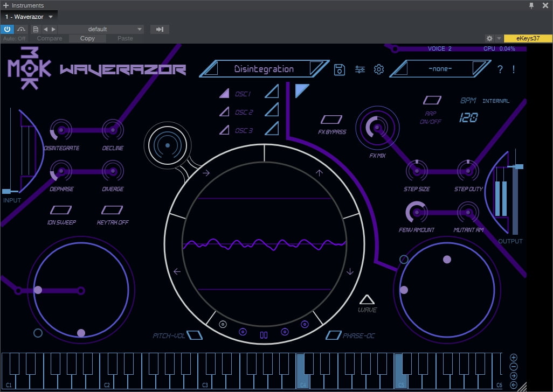553x392 pixels.
Task: Toggle the plugin power bypass button
Action: tap(7, 29)
